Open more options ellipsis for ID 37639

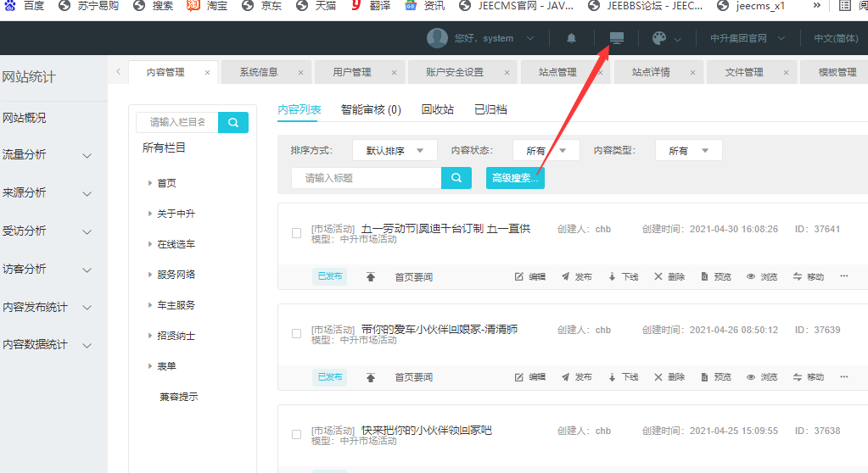(843, 376)
